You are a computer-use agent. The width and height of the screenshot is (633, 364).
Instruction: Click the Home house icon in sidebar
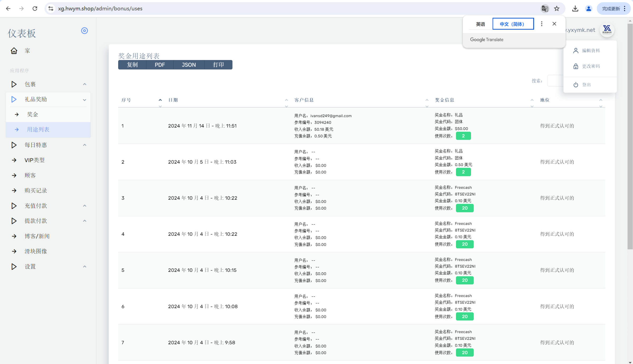pyautogui.click(x=14, y=51)
